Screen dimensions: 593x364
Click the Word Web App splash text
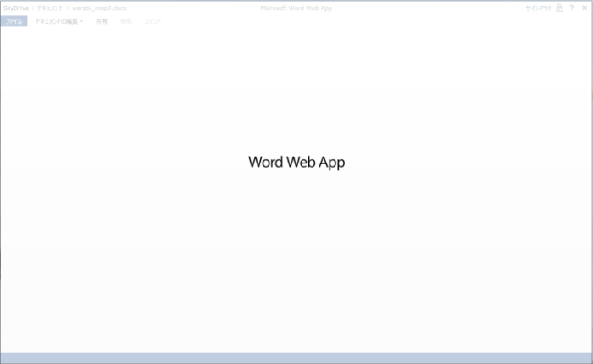point(296,162)
